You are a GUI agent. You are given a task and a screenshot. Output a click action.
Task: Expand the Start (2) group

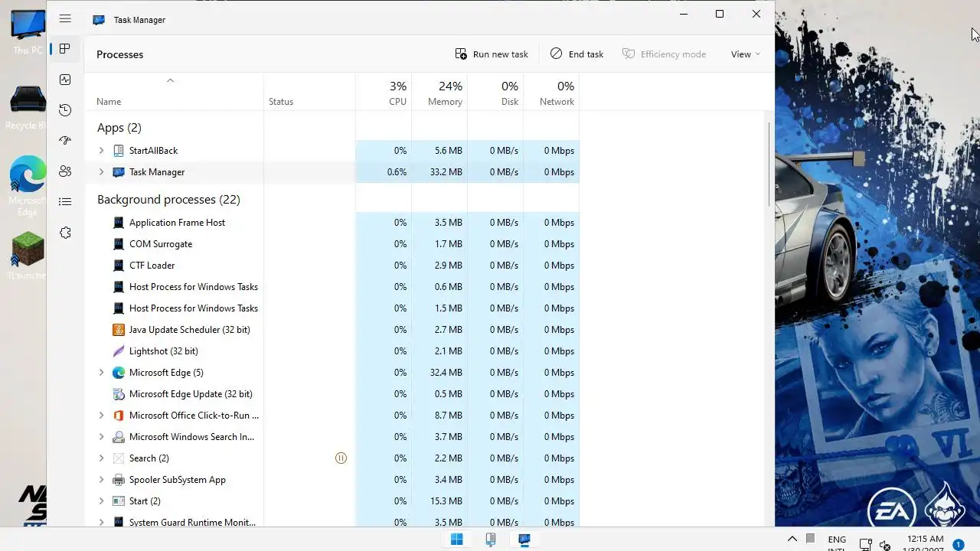coord(101,501)
